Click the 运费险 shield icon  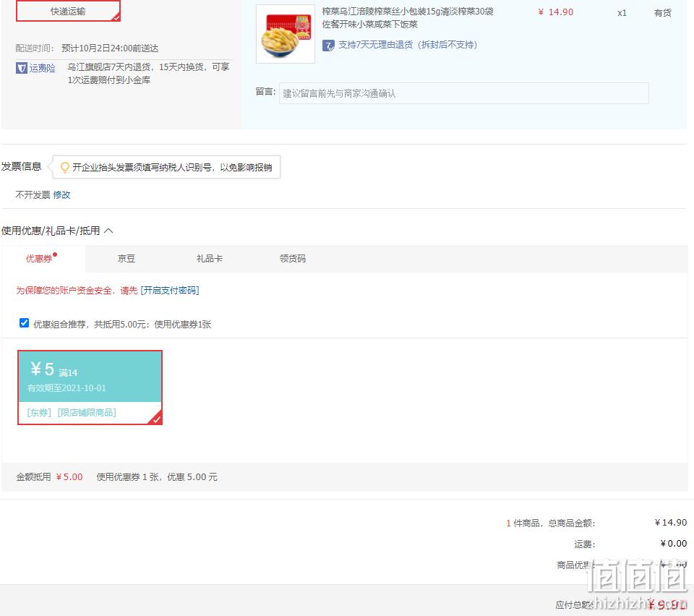tap(21, 68)
